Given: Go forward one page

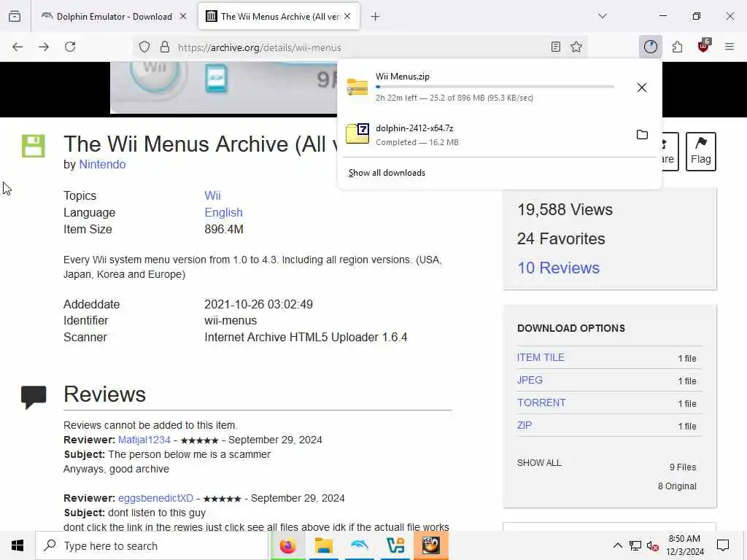Looking at the screenshot, I should click(x=44, y=47).
